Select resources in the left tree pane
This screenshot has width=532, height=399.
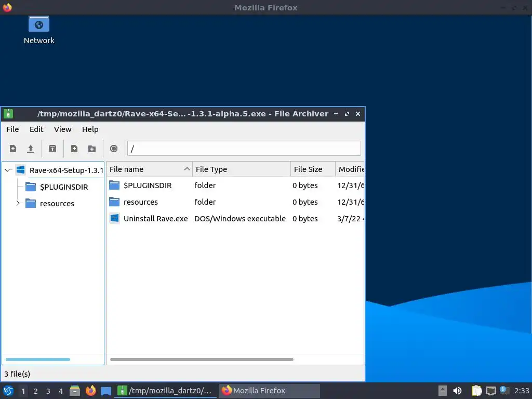point(57,204)
